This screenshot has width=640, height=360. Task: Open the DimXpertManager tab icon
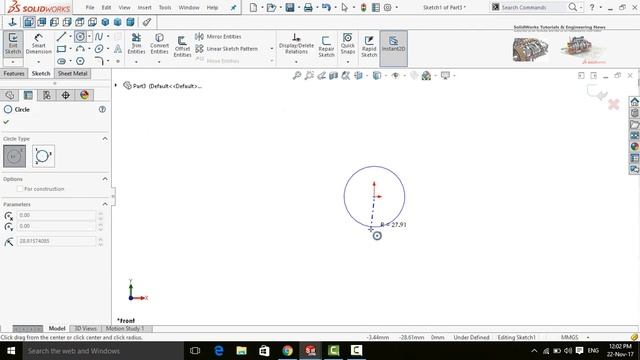[65, 95]
